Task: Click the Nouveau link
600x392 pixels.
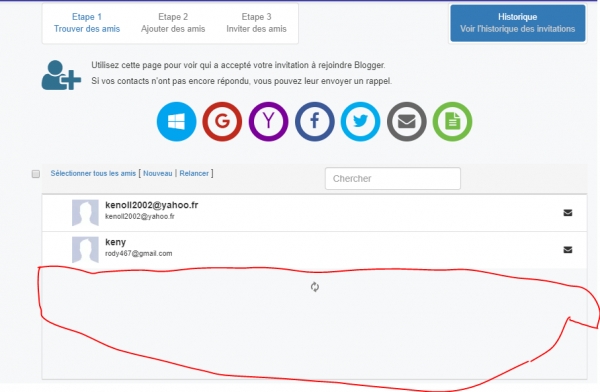Action: tap(158, 173)
